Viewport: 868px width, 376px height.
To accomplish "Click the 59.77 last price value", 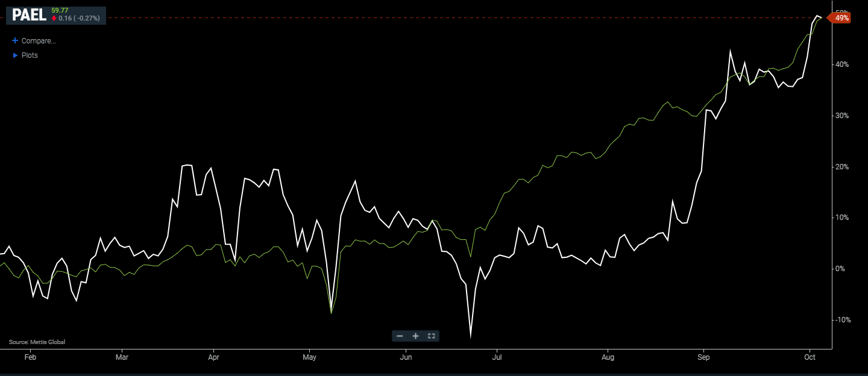I will pos(60,10).
